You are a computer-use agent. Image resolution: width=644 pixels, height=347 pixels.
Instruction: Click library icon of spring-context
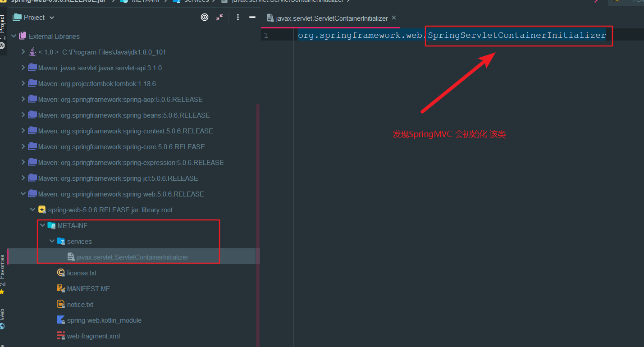[32, 131]
